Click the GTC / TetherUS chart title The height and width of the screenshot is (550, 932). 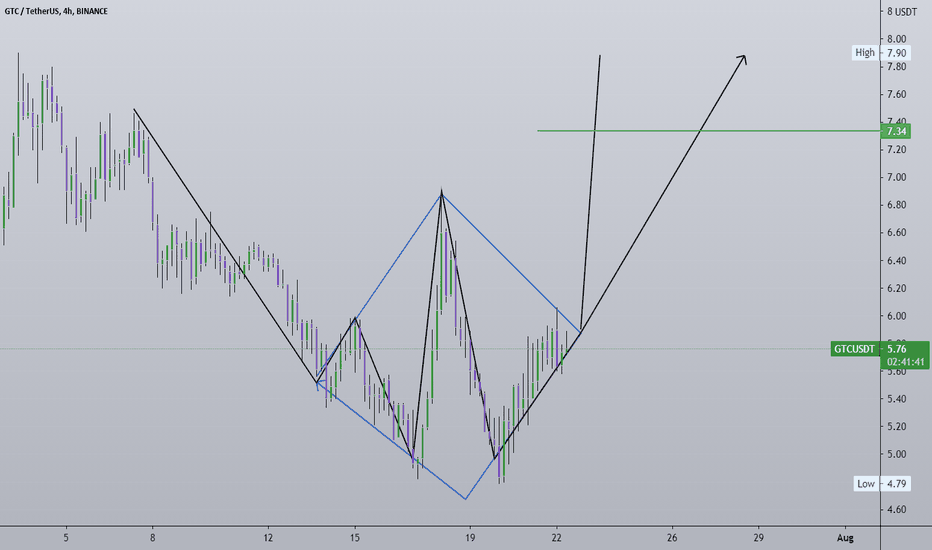(x=56, y=11)
